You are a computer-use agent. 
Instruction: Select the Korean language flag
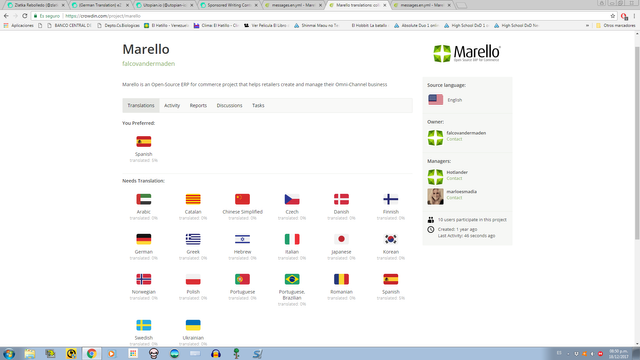(x=391, y=239)
